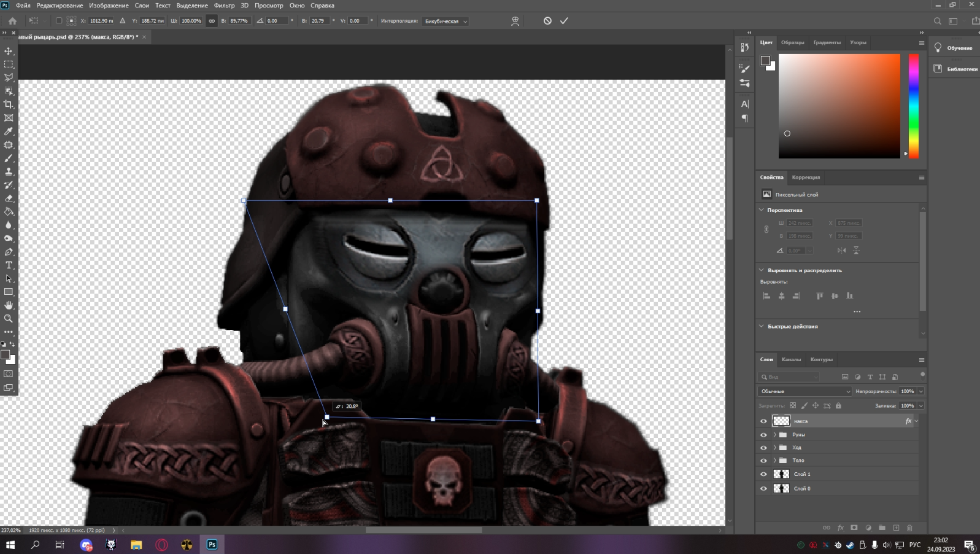
Task: Hide the Слой 1 layer
Action: (x=763, y=474)
